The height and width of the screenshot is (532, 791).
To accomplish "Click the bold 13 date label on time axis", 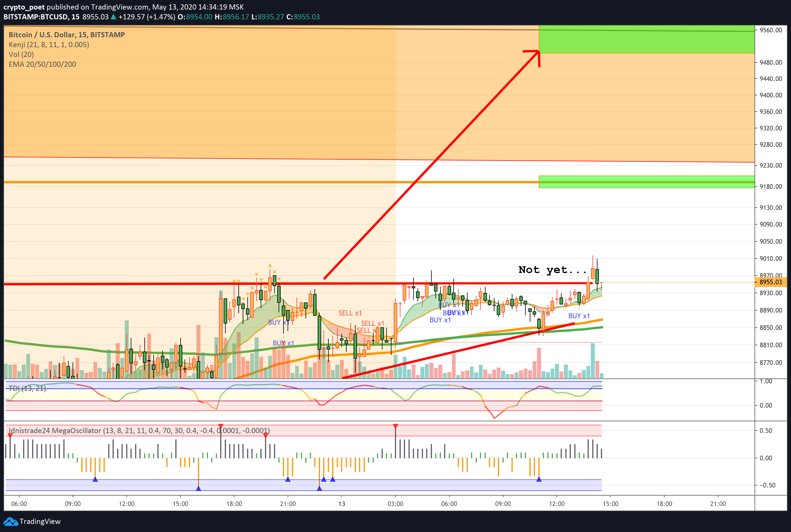I will point(341,504).
